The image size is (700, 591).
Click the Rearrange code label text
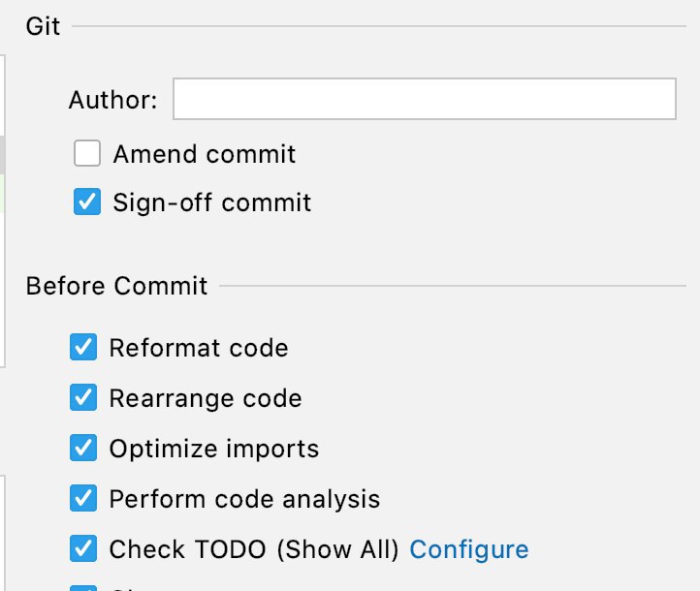[x=206, y=398]
